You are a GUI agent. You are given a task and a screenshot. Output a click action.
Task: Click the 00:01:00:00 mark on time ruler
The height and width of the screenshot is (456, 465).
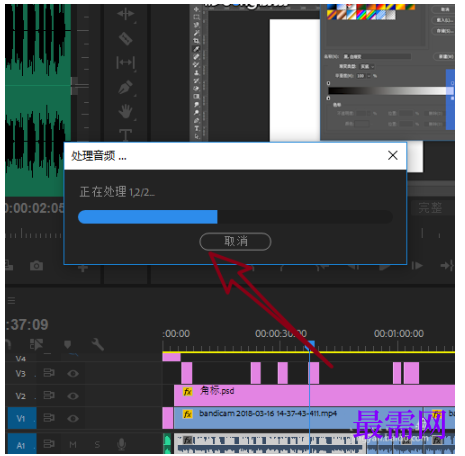[x=399, y=333]
